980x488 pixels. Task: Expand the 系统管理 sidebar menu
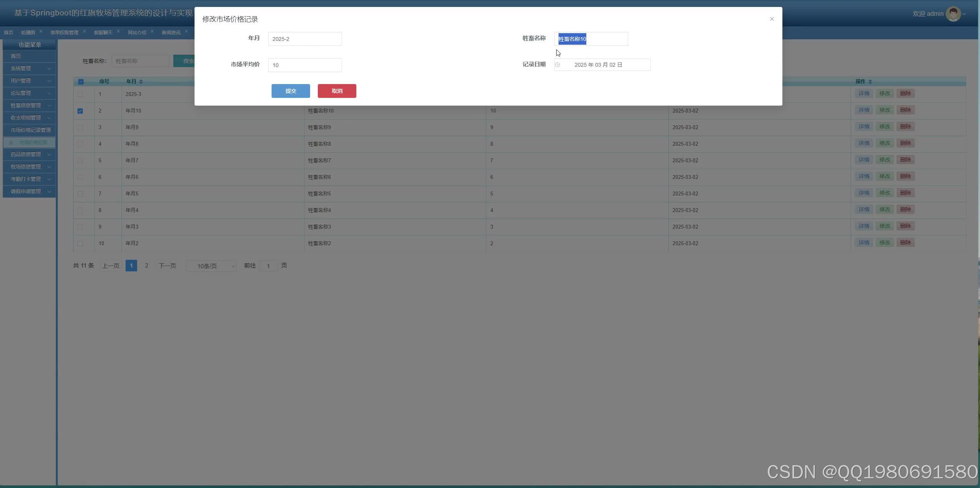pos(29,69)
